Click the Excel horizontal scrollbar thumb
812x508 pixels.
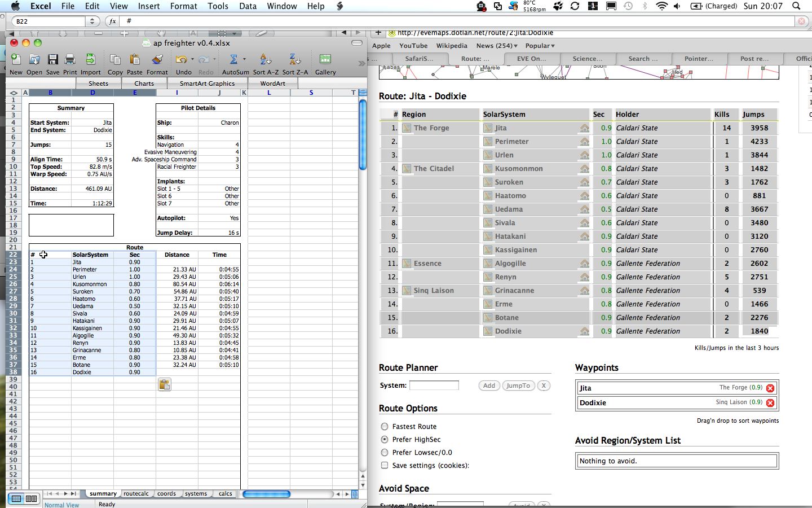[266, 494]
